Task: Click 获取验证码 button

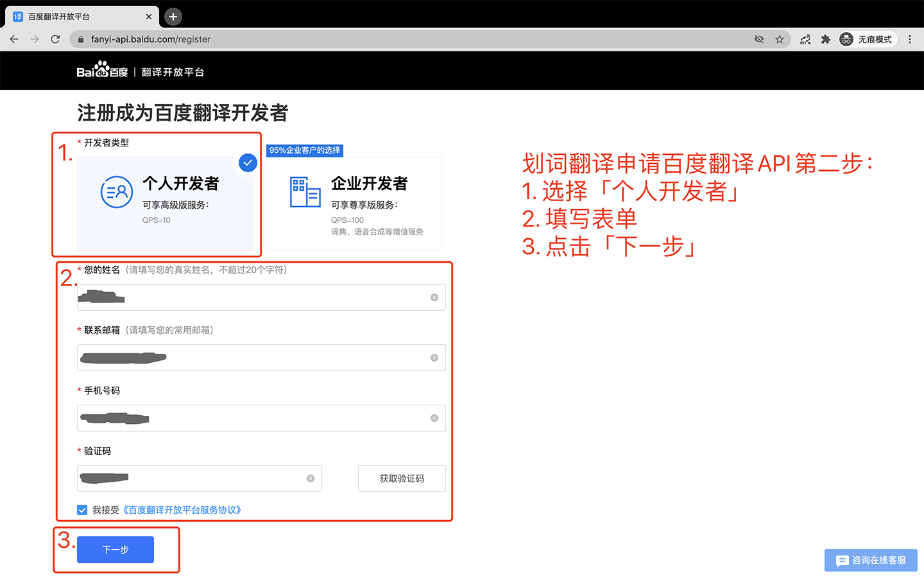Action: (x=402, y=478)
